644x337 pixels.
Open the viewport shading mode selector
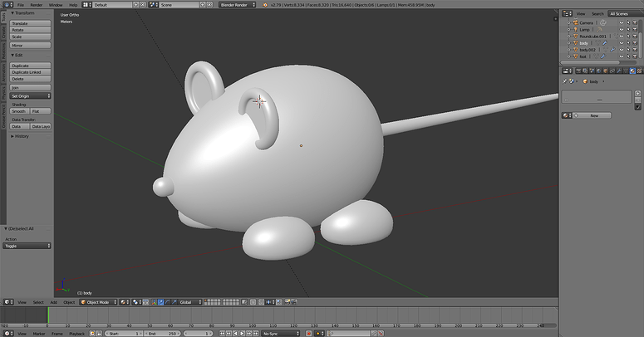coord(124,302)
